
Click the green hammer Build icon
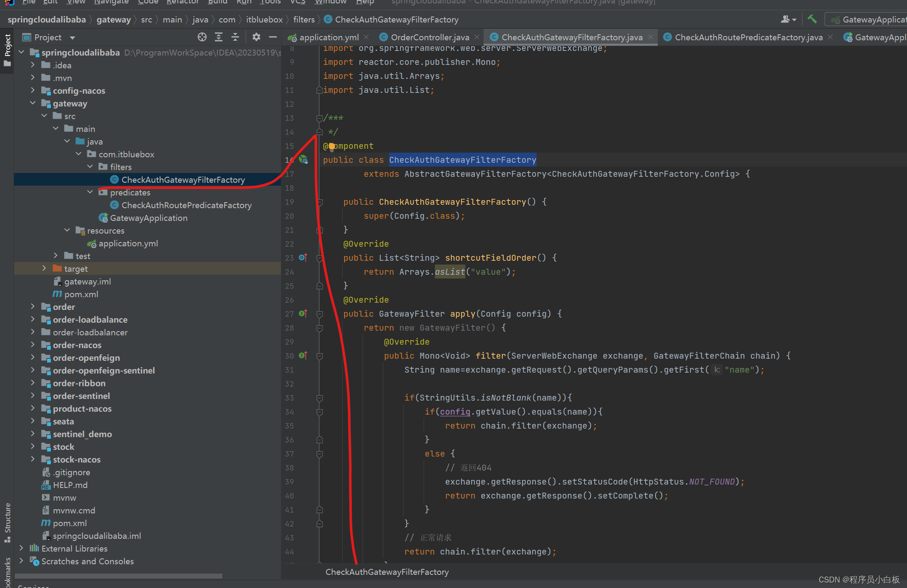click(812, 19)
